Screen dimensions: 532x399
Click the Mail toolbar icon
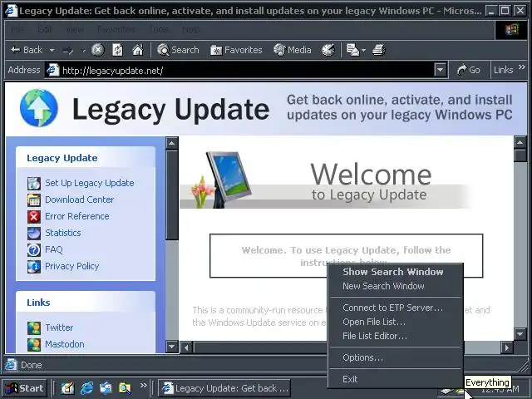(352, 50)
